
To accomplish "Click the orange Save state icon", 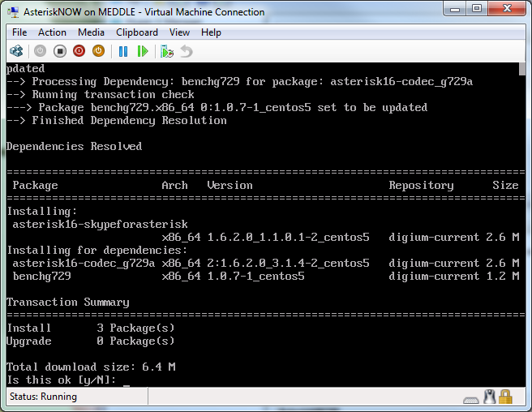I will tap(98, 51).
